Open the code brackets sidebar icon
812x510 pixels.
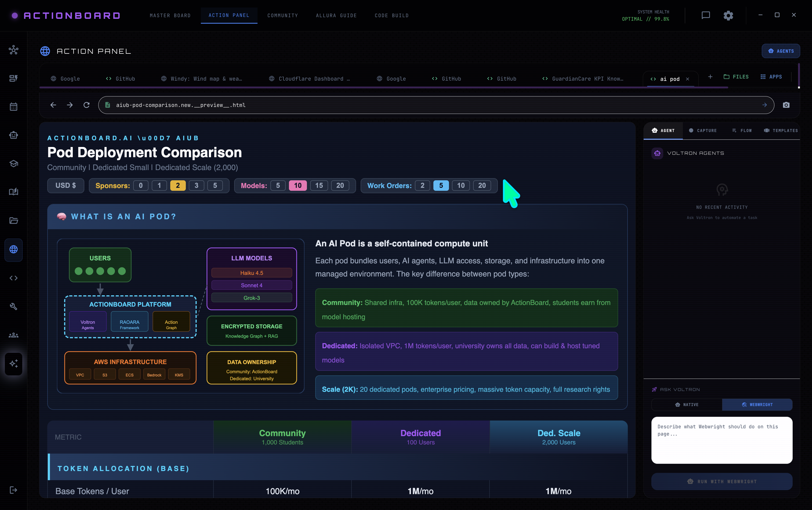click(x=13, y=278)
